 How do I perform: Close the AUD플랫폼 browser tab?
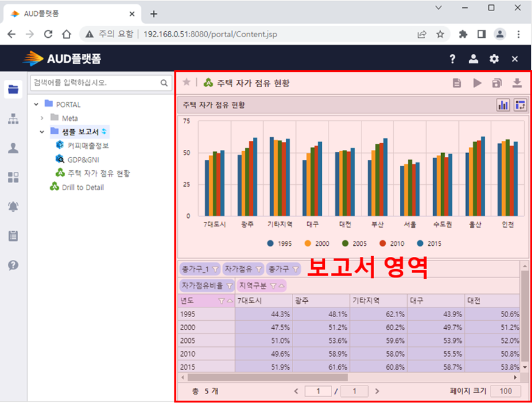coord(132,14)
